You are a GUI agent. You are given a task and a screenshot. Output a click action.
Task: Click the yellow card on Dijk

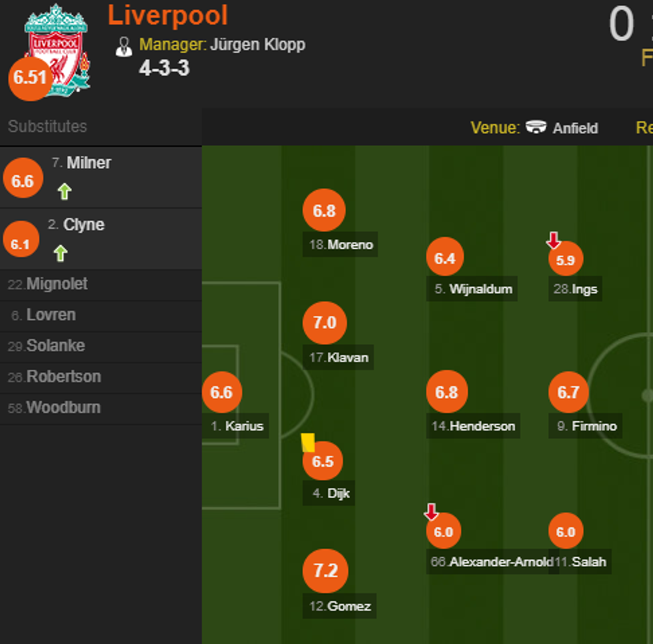pos(308,443)
